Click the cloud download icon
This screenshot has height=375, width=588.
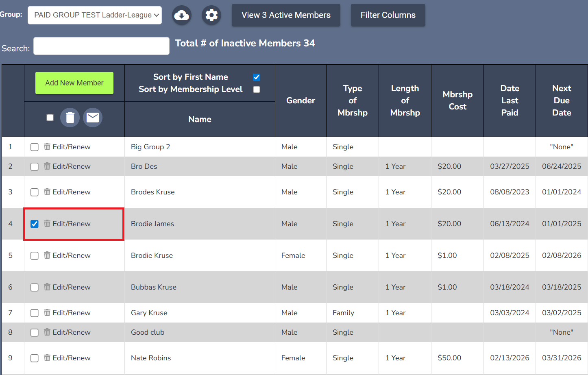tap(181, 15)
